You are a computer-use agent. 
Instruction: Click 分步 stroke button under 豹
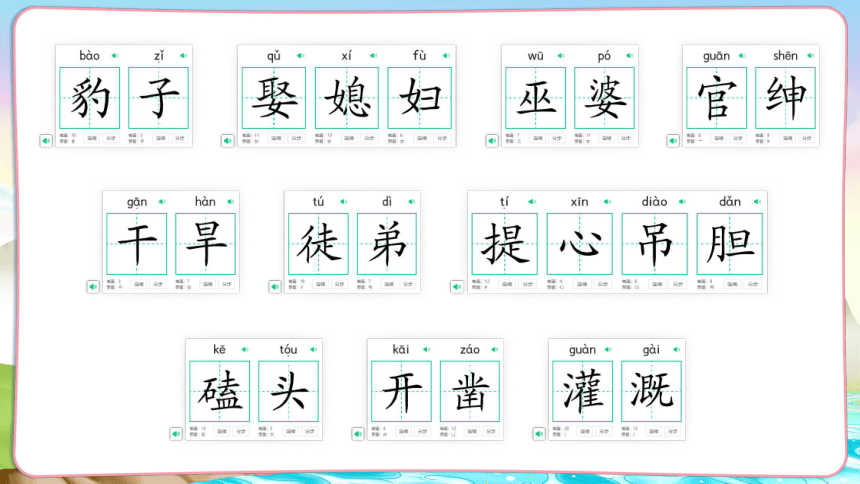point(111,138)
